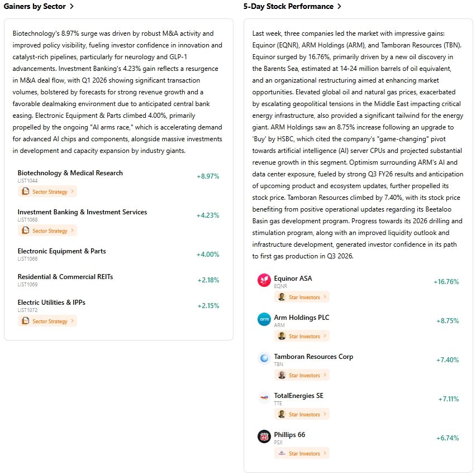
Task: Open the Biotechnology & Medical Research sector
Action: (70, 173)
